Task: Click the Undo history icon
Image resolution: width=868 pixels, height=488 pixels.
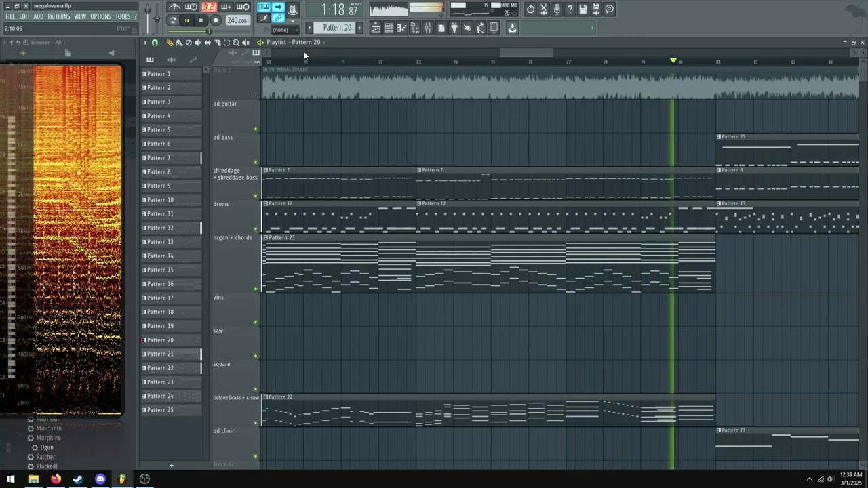Action: coord(530,9)
